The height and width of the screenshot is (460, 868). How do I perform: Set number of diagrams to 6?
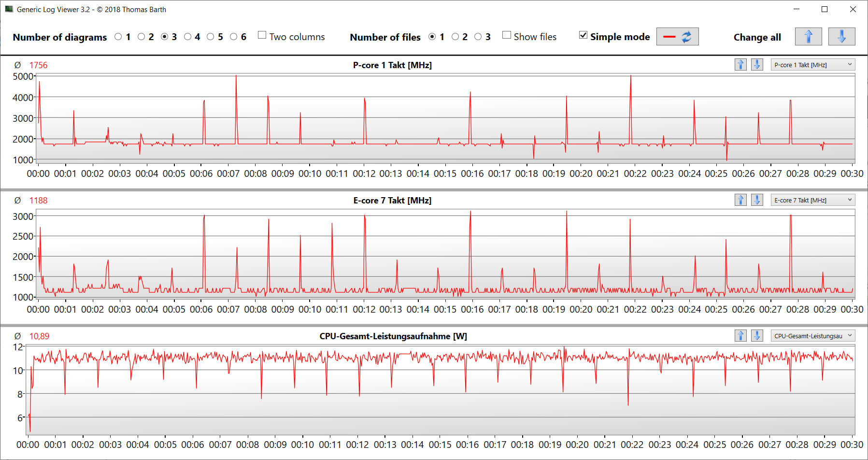234,37
